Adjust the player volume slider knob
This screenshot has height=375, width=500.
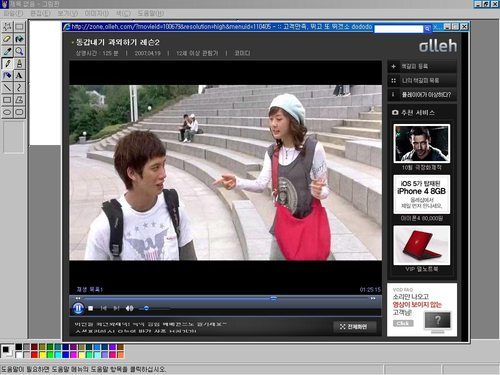click(146, 308)
